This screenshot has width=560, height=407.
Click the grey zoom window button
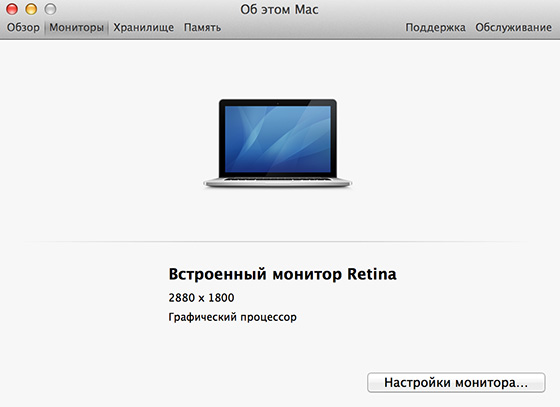(x=50, y=9)
